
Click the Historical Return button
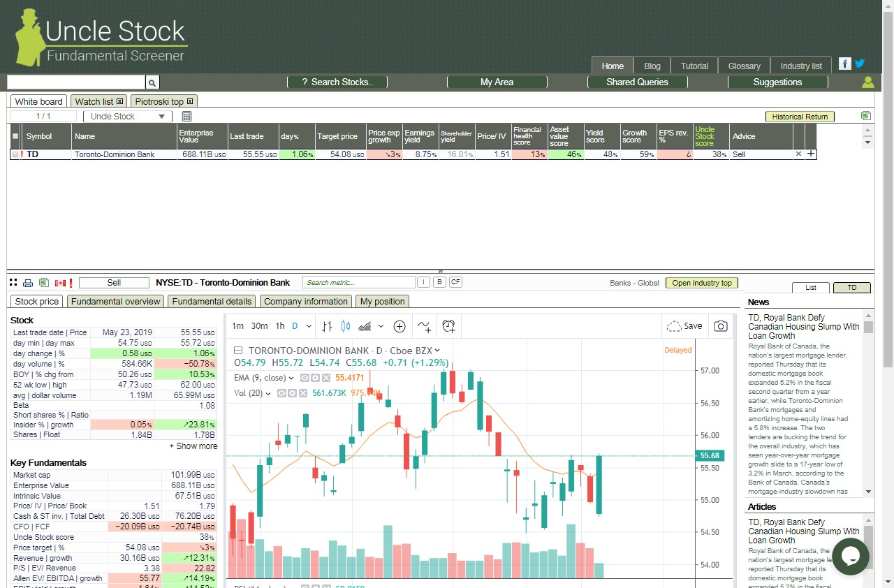coord(800,117)
